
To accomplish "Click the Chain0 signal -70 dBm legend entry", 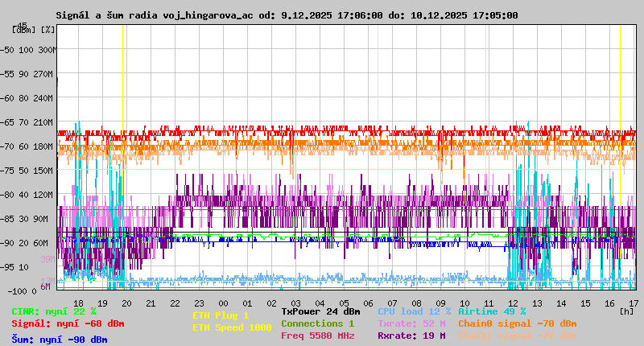I will pos(517,323).
